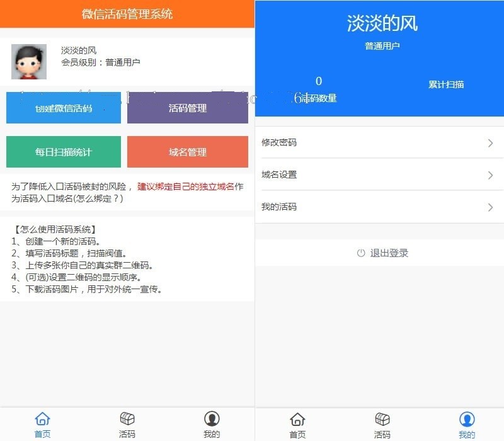
Task: Click 普通用户 label in blue header
Action: tap(382, 46)
